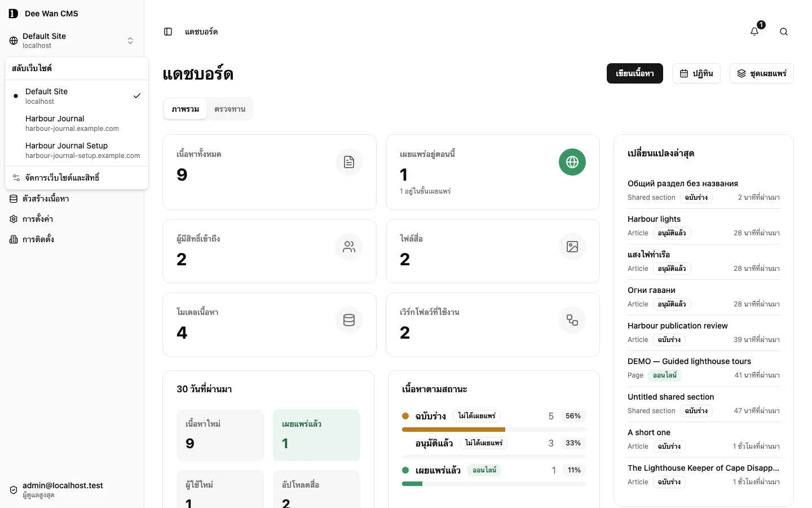Viewport: 812px width, 508px height.
Task: Go to ตัวสร้างเนื้อหา in the sidebar
Action: [72, 199]
